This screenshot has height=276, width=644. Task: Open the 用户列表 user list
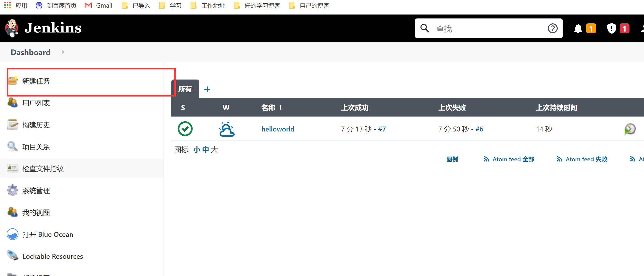[36, 103]
